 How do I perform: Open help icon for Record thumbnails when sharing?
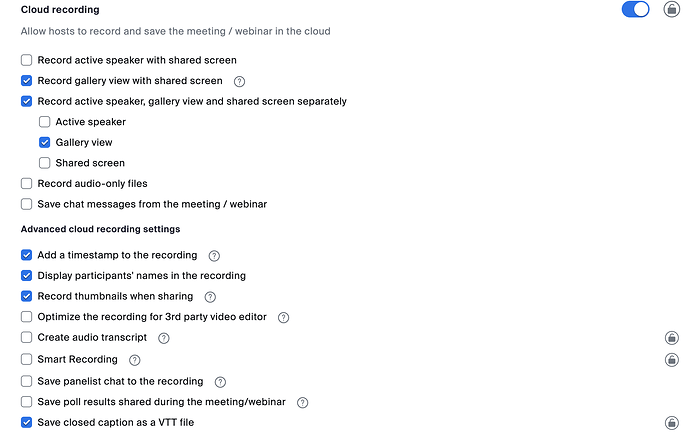point(210,297)
